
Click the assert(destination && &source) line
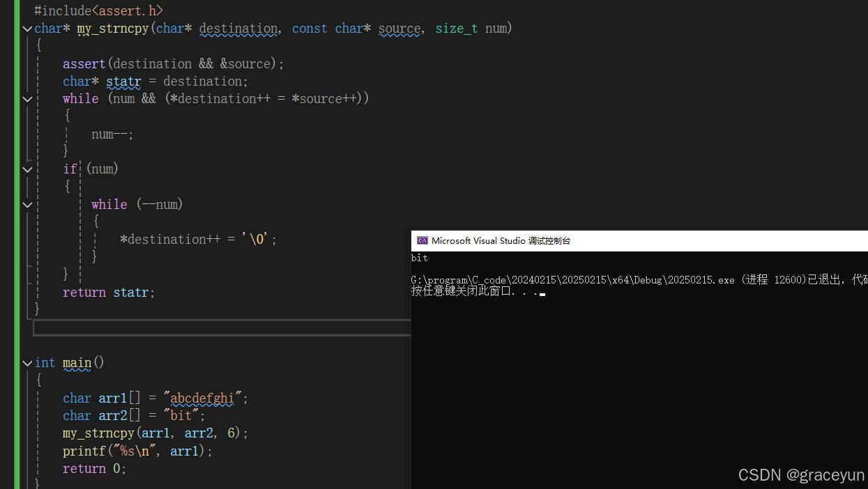point(174,63)
